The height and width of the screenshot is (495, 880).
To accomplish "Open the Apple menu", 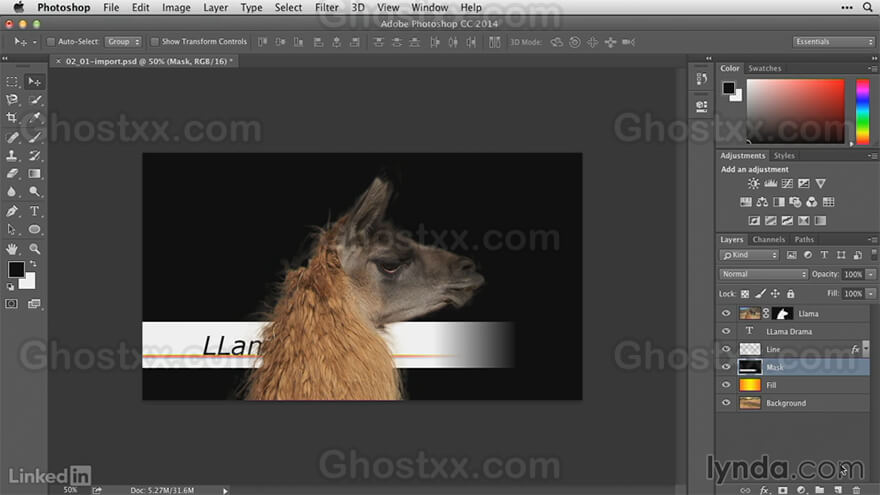I will pos(19,7).
